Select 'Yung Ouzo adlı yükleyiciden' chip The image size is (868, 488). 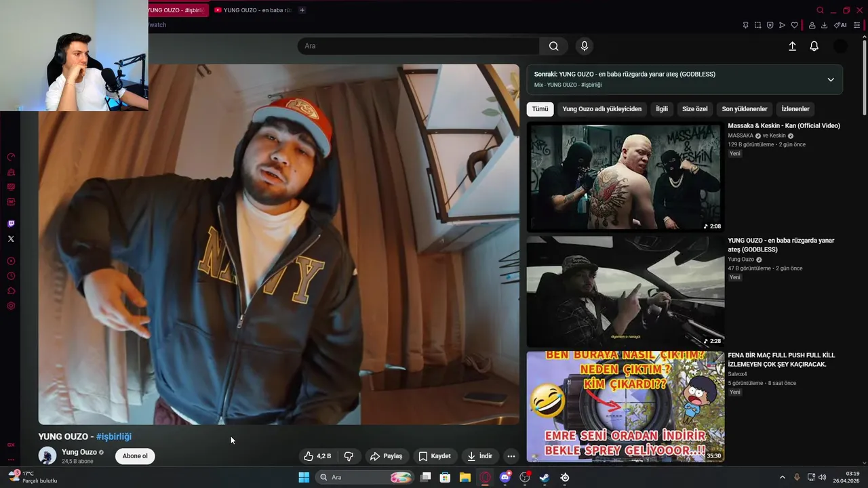point(601,109)
